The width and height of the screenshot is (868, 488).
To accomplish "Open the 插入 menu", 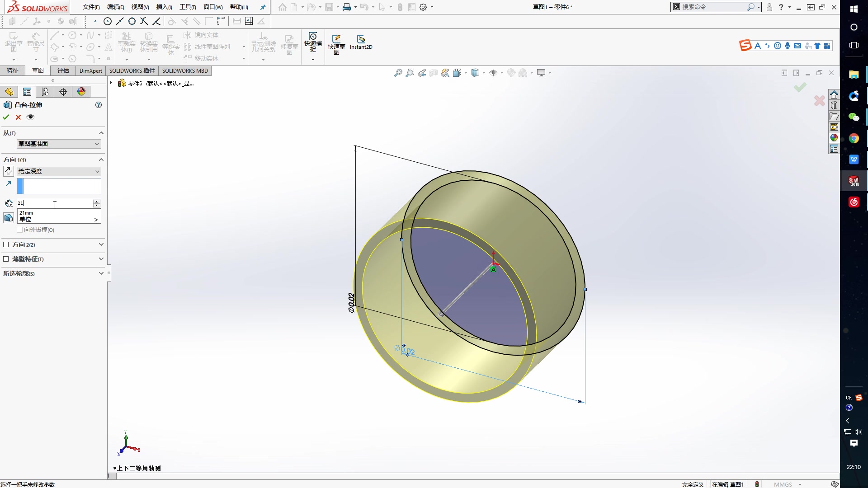I will [x=164, y=7].
